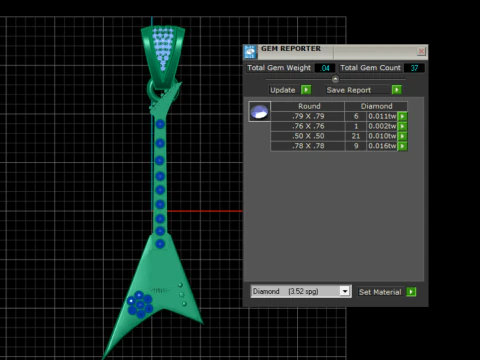The image size is (480, 360).
Task: Click the 0.002tw weight cell
Action: click(382, 126)
